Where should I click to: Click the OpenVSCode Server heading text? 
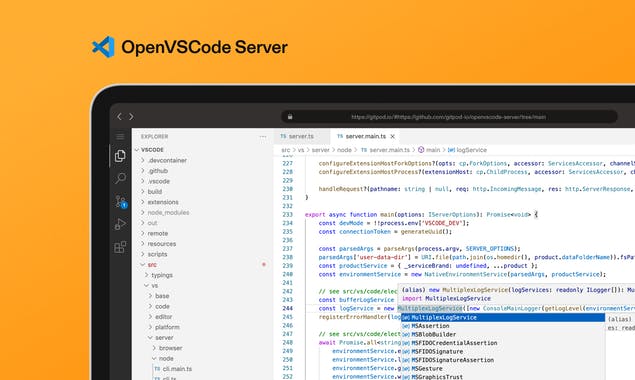pyautogui.click(x=205, y=47)
